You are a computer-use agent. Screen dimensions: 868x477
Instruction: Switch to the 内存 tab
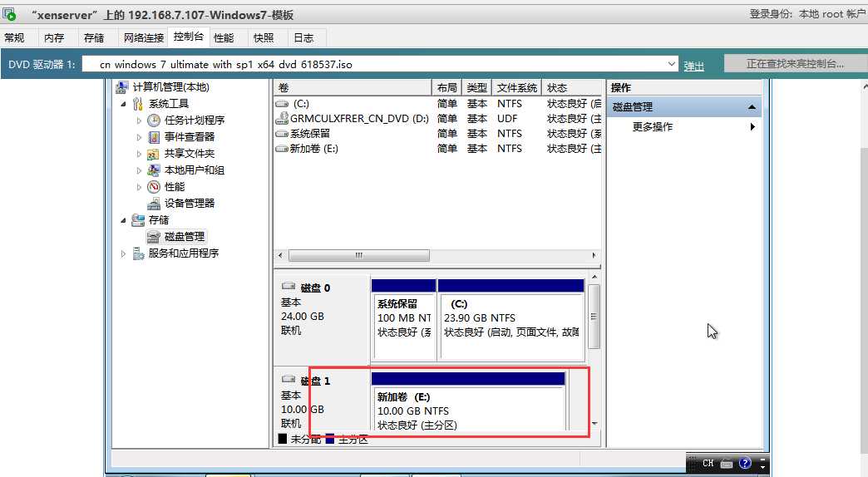(54, 37)
